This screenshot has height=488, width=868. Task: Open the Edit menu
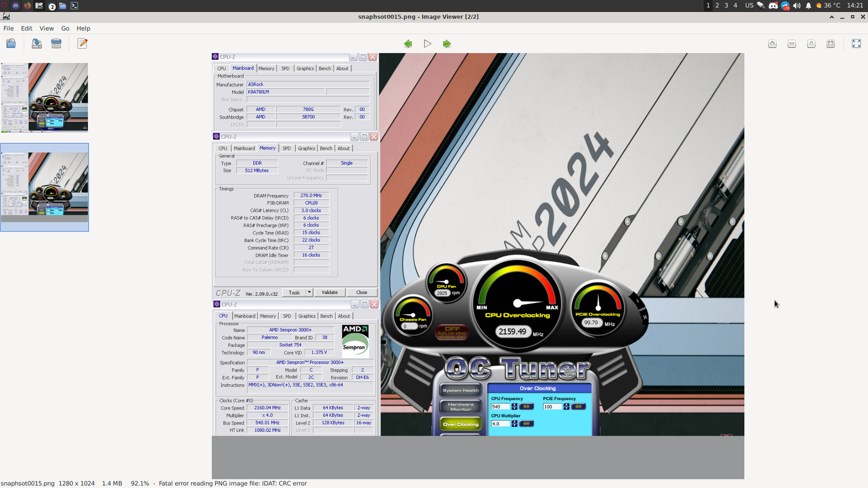click(x=27, y=28)
